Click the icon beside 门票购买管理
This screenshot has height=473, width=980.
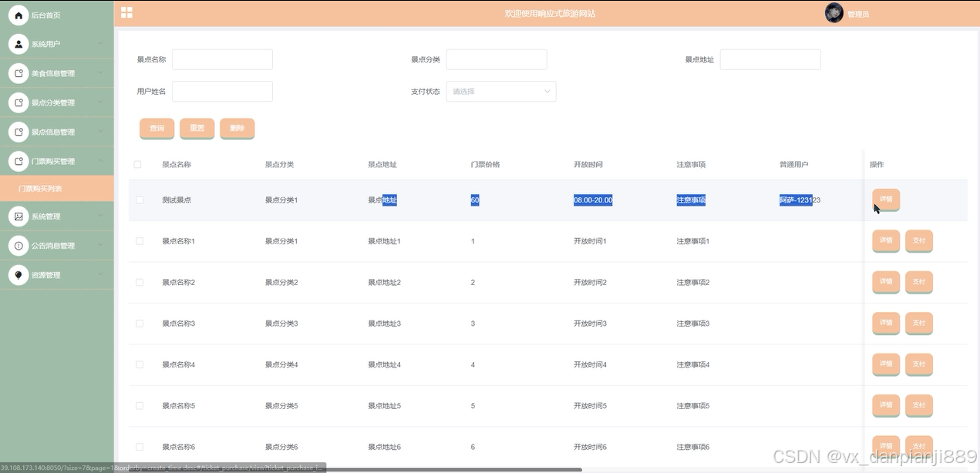tap(19, 161)
